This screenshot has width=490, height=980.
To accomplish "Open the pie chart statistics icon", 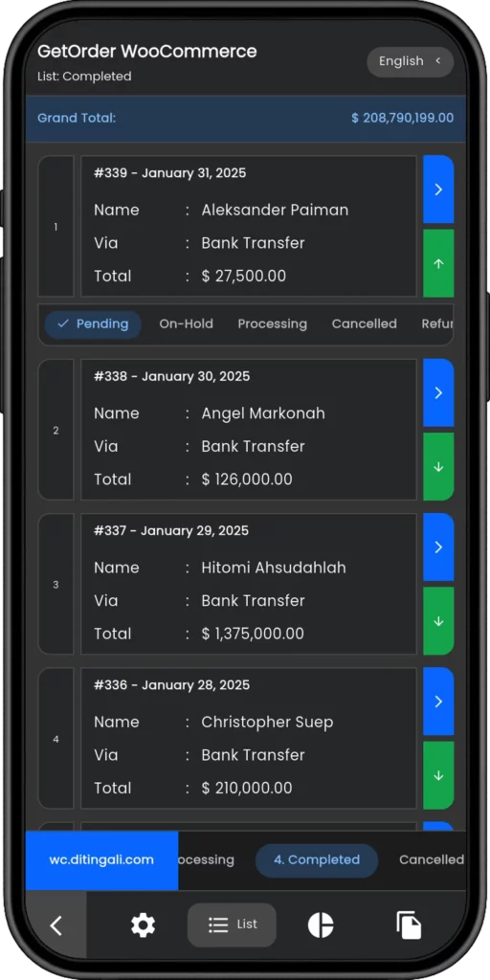I will click(321, 925).
